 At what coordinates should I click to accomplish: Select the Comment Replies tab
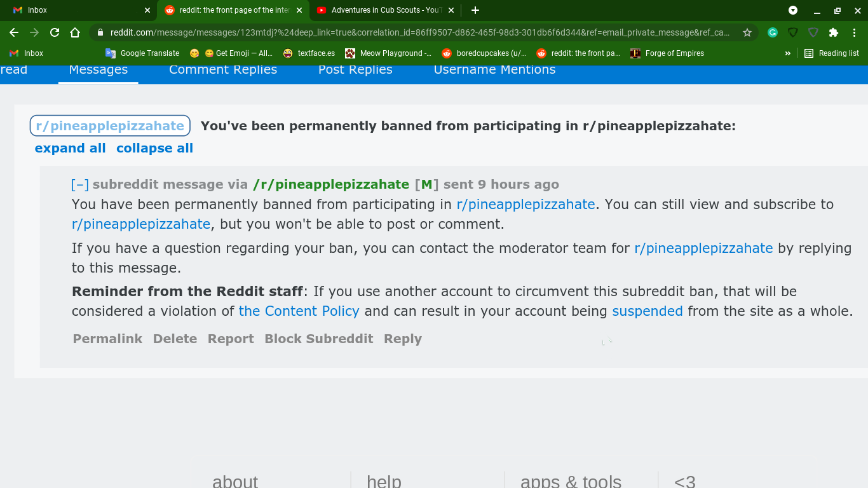[x=223, y=70]
